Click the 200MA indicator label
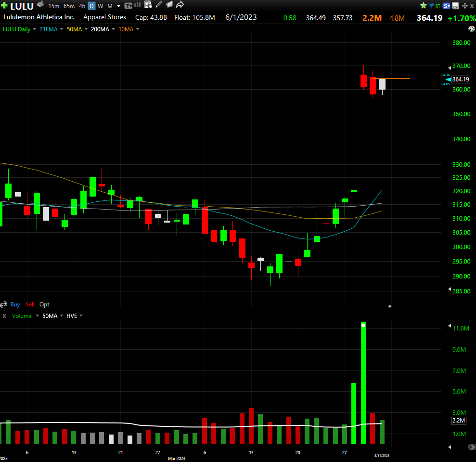The image size is (476, 462). (100, 29)
